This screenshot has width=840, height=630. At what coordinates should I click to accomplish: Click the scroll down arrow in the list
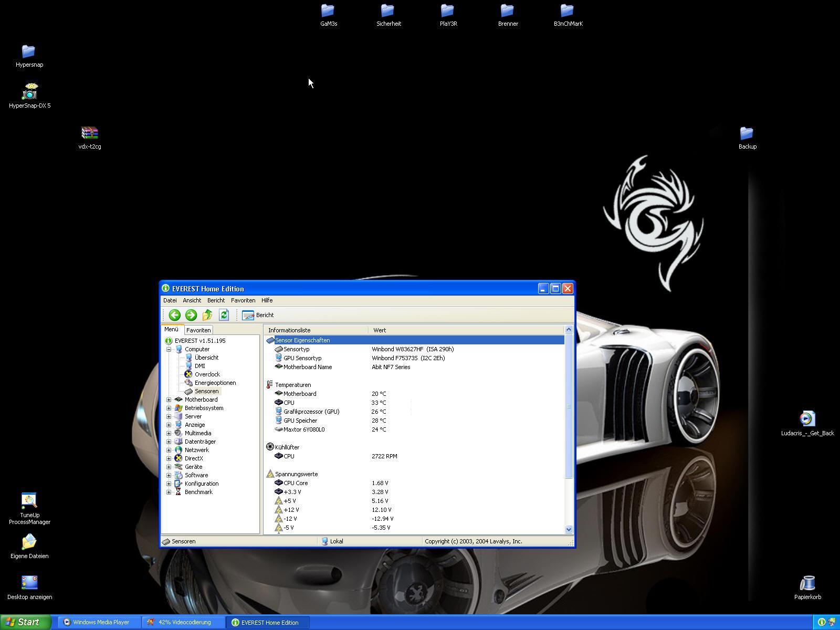tap(569, 530)
